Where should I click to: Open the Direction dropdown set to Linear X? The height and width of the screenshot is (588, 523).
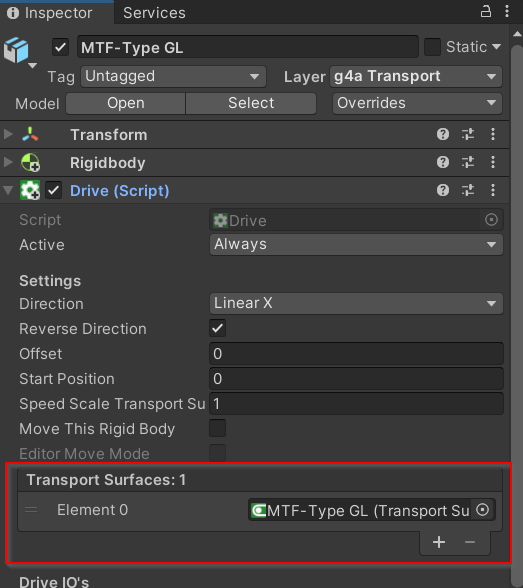pos(356,303)
